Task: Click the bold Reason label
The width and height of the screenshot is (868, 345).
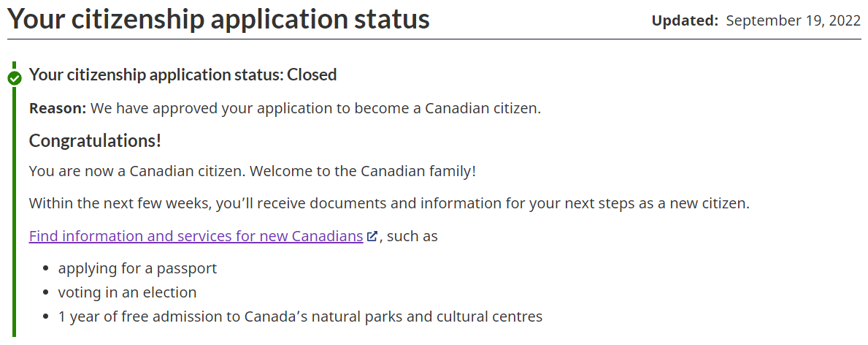Action: point(58,109)
